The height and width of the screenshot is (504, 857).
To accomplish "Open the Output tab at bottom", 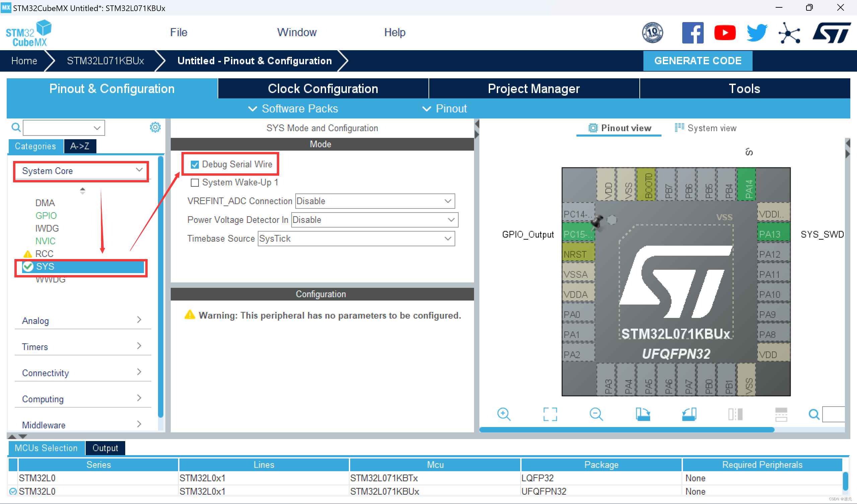I will pos(105,448).
